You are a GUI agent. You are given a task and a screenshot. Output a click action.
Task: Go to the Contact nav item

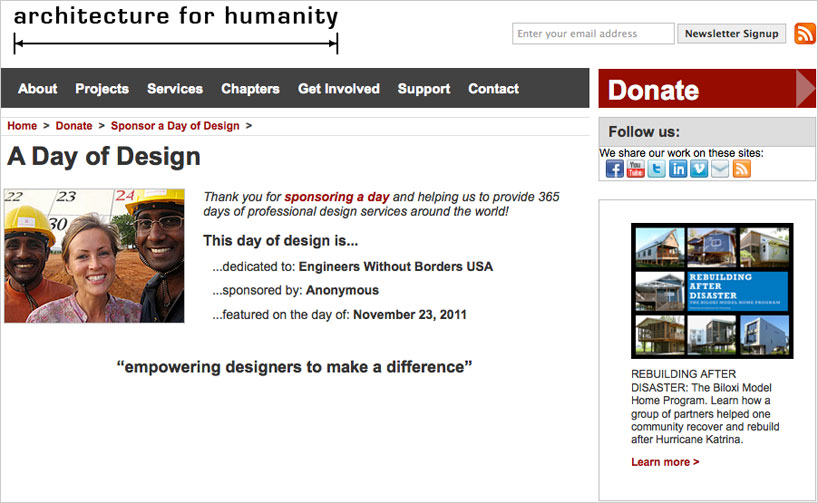[x=494, y=89]
